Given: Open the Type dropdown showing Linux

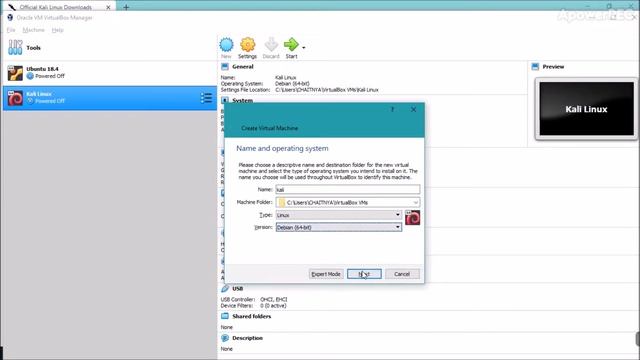Looking at the screenshot, I should [x=338, y=215].
